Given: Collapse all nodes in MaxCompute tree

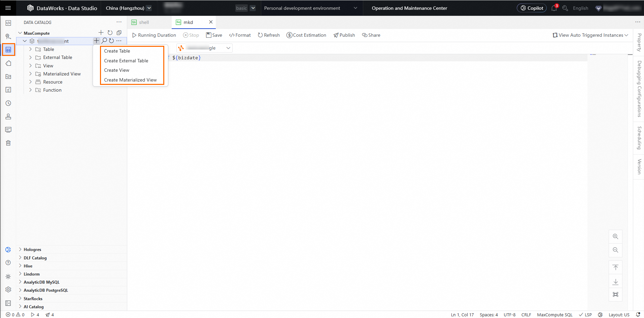Looking at the screenshot, I should pyautogui.click(x=119, y=33).
